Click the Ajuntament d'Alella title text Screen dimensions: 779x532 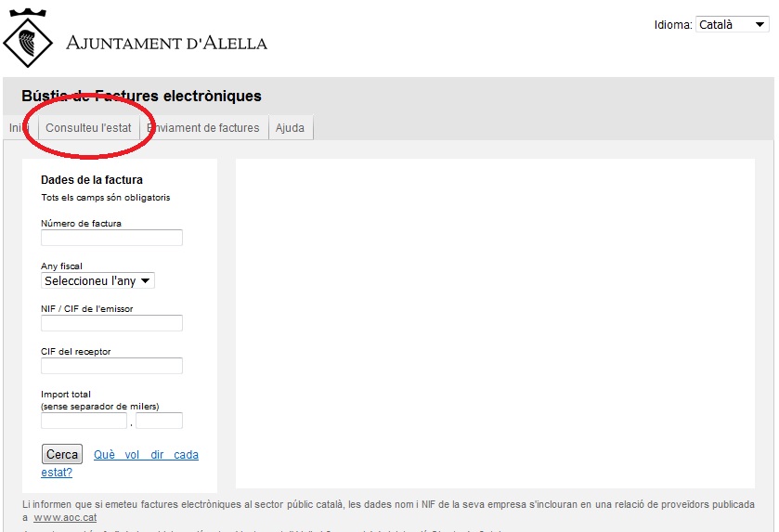[x=166, y=43]
